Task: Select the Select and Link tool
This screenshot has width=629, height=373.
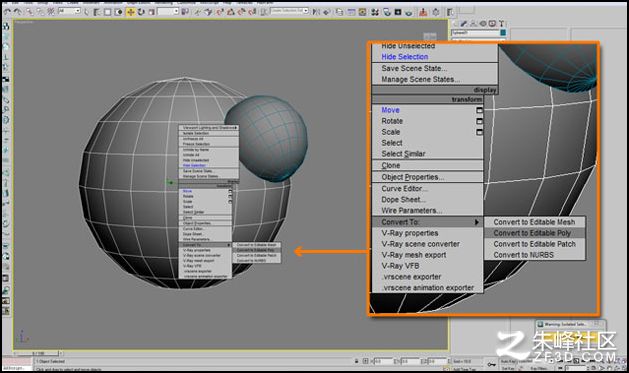Action: coord(30,12)
